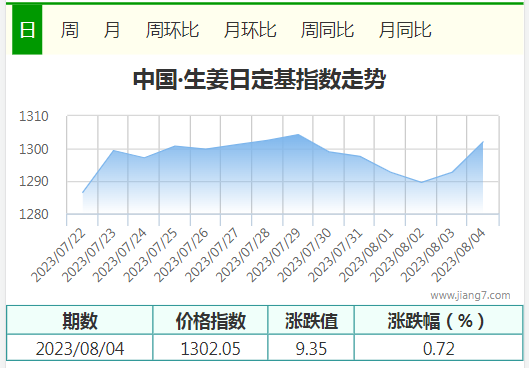Select the 1302.05 price index cell
Viewport: 529px width, 368px height.
click(210, 348)
